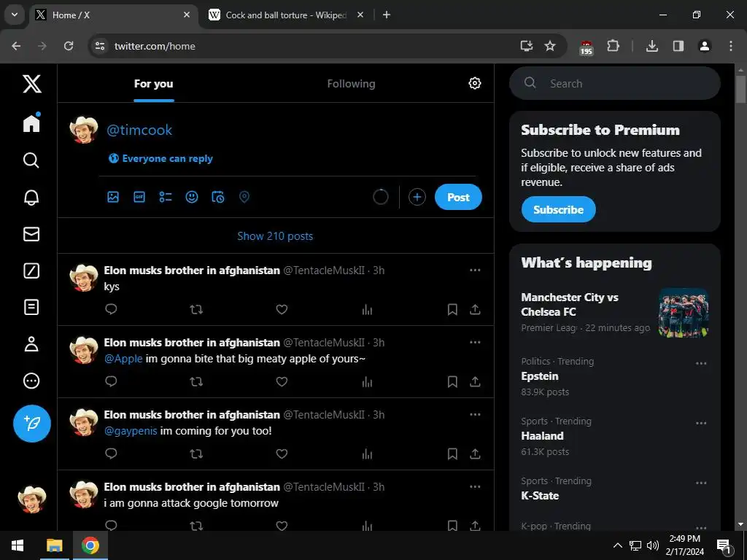Open more options on the "kys" post

coord(475,270)
